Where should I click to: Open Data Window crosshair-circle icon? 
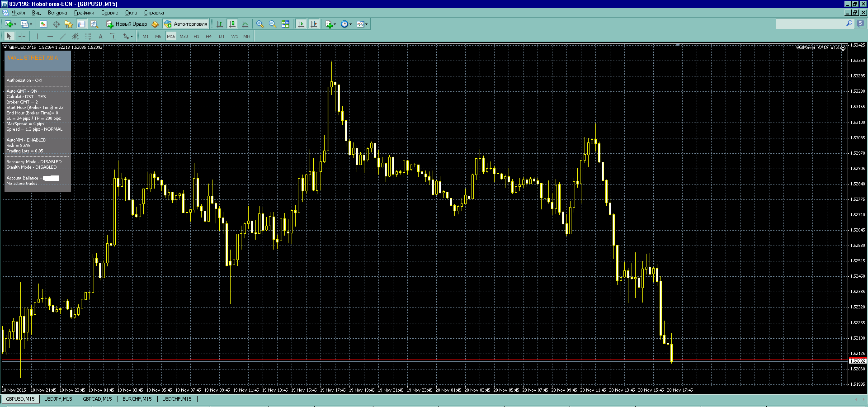click(56, 24)
